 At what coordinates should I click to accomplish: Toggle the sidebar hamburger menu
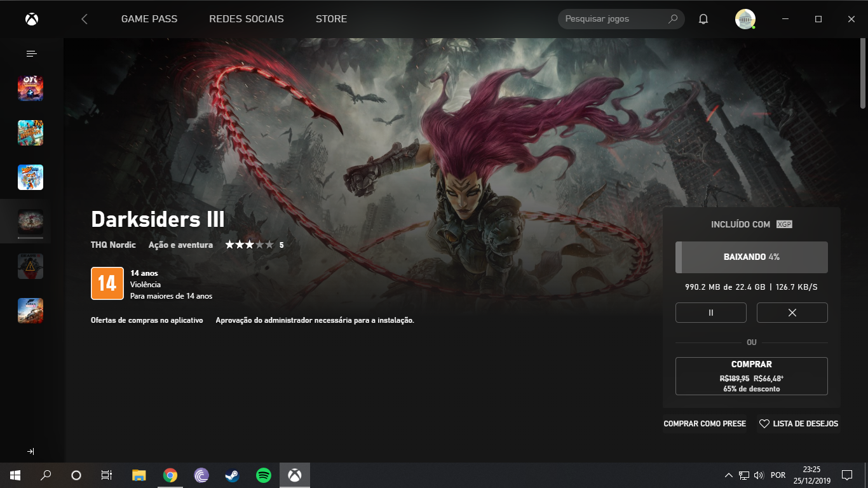point(31,54)
